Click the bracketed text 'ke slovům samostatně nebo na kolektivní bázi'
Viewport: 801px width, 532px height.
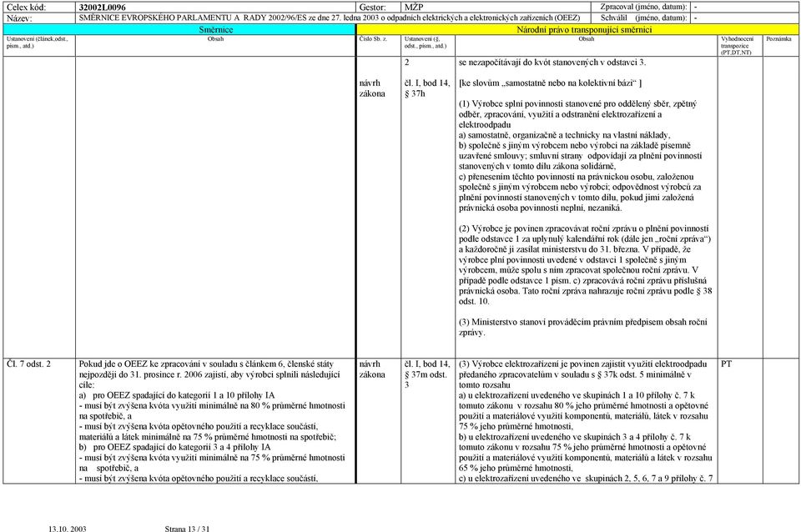point(550,83)
